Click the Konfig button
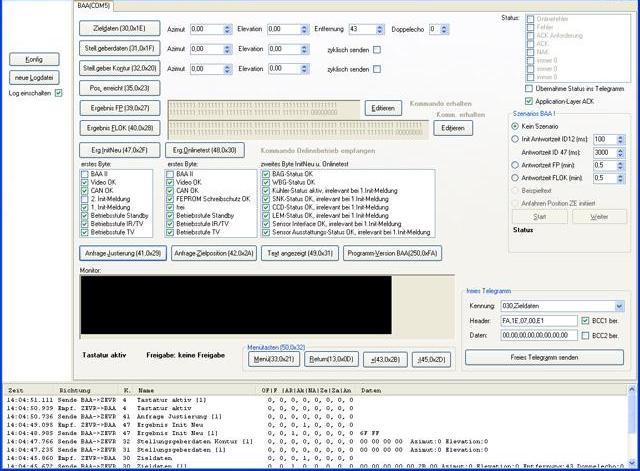Viewport: 640px width, 471px height. click(34, 59)
